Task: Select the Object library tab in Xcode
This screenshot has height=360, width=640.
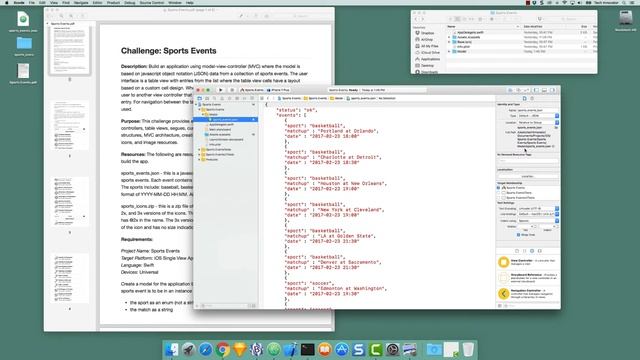Action: click(x=532, y=251)
